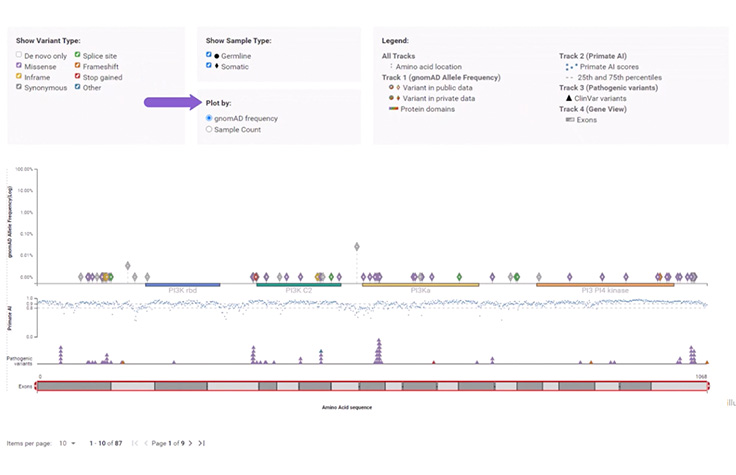The image size is (736, 475).
Task: Click the green variant diamond in PI3Ka region
Action: pos(459,276)
